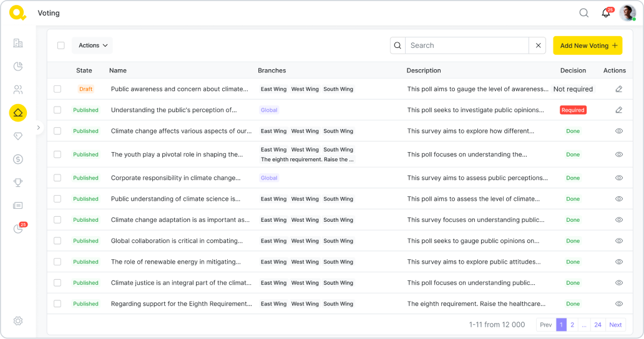
Task: Open the users sidebar icon
Action: (x=18, y=90)
